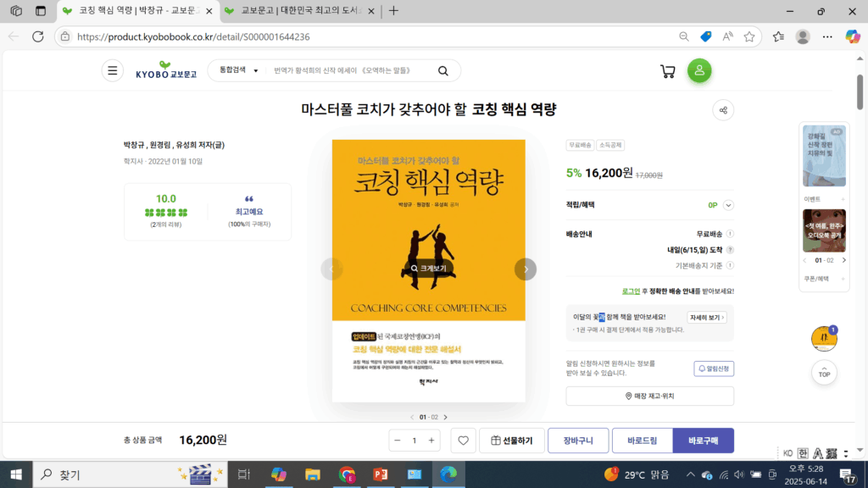Open the 10.0 rating reviews
Image resolution: width=868 pixels, height=488 pixels.
click(x=166, y=211)
